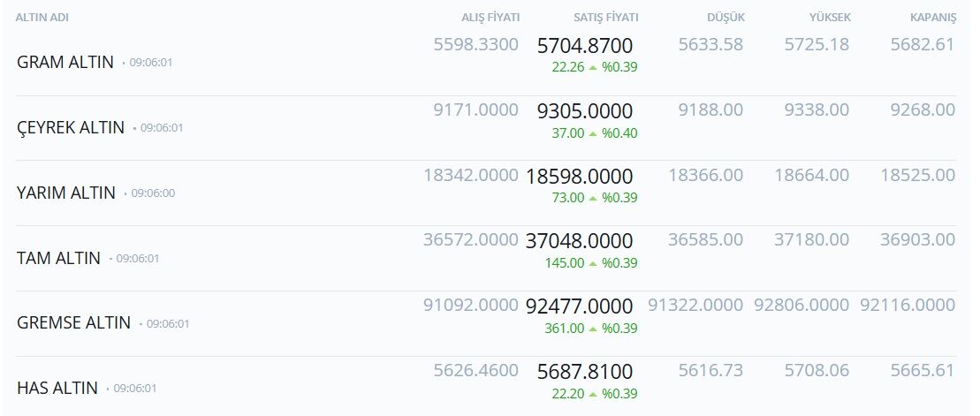Click the DÜŞÜK column header
The width and height of the screenshot is (980, 416).
[x=726, y=19]
